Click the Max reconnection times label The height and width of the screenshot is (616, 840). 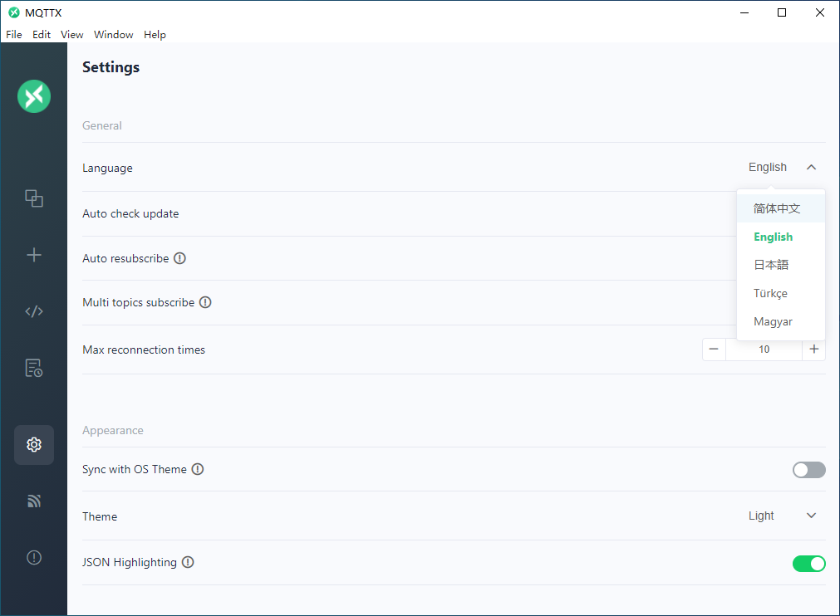144,350
